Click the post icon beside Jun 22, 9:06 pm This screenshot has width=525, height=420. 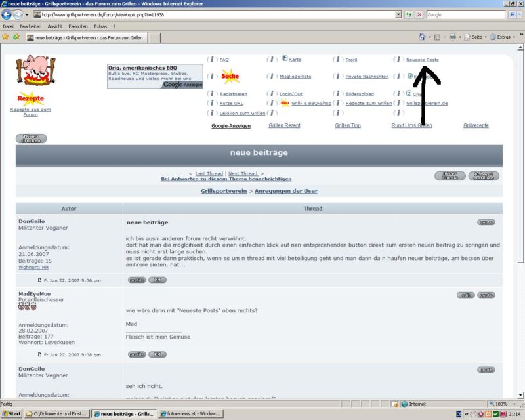point(39,280)
